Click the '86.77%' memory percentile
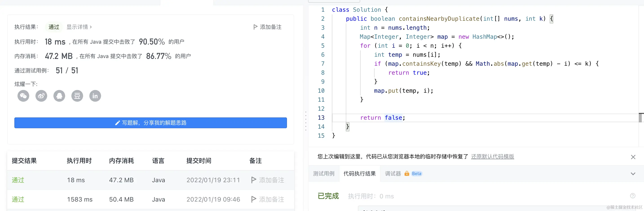Viewport: 644px width, 211px height. (x=159, y=56)
